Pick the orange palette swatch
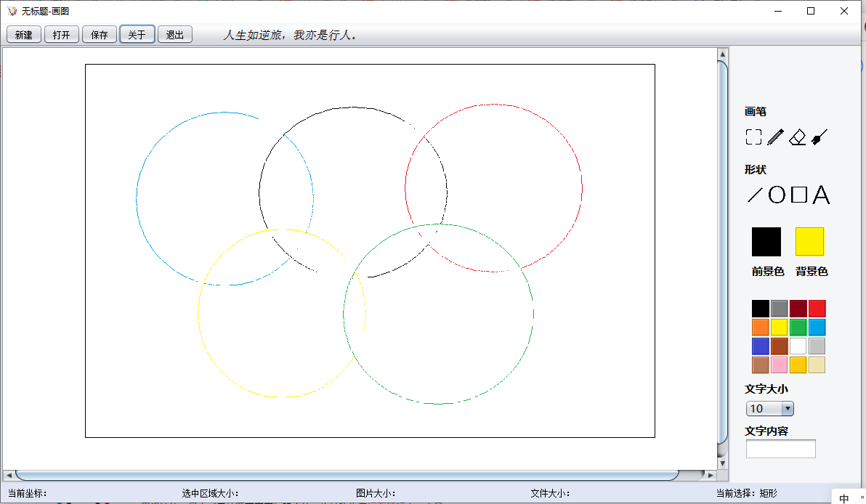 coord(761,328)
